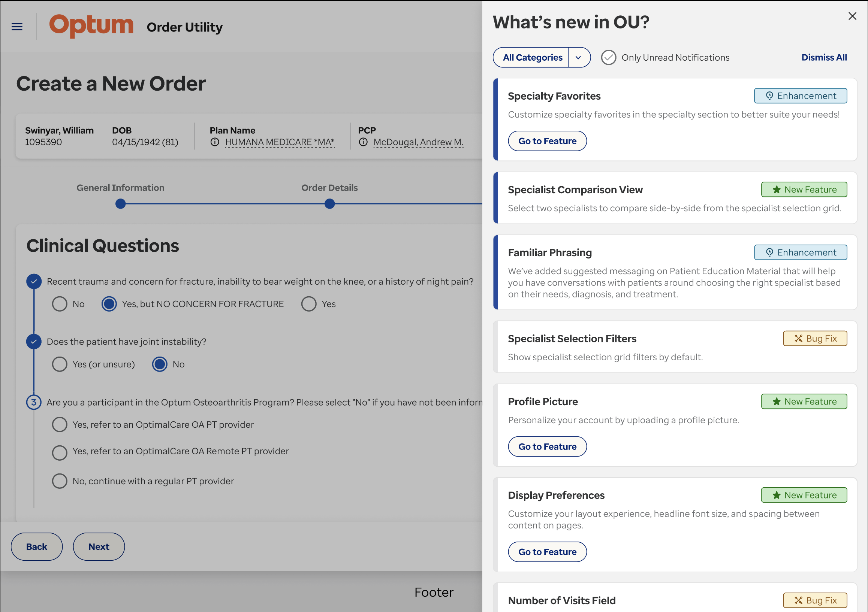Expand the All Categories dropdown arrow
Image resolution: width=868 pixels, height=612 pixels.
coord(578,57)
